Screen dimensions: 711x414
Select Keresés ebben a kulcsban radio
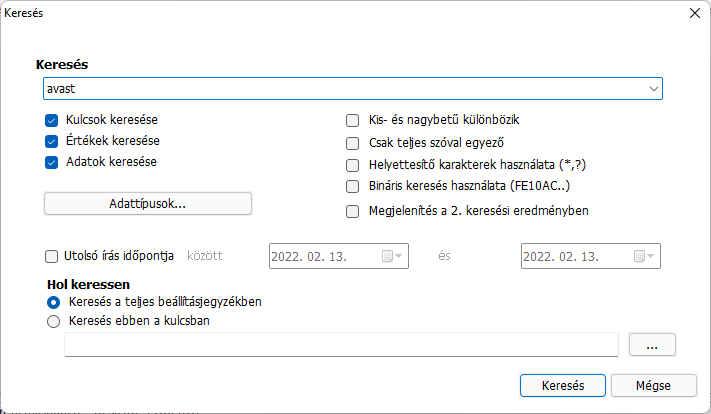pyautogui.click(x=54, y=321)
